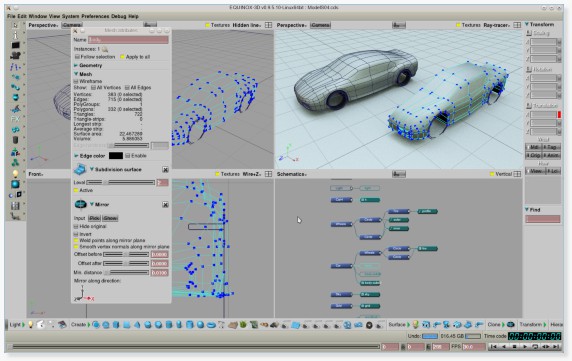Click the play forward playback button
The height and width of the screenshot is (361, 572).
[x=525, y=346]
